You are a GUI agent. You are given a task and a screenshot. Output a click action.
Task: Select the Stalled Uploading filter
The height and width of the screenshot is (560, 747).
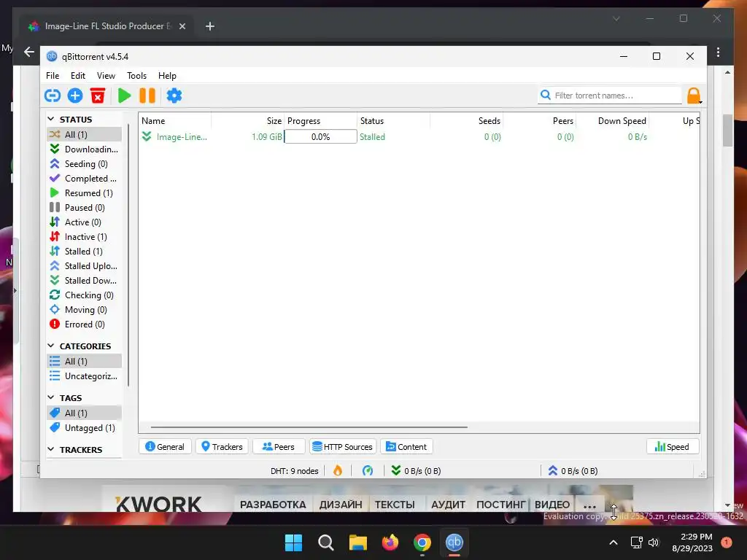tap(85, 265)
